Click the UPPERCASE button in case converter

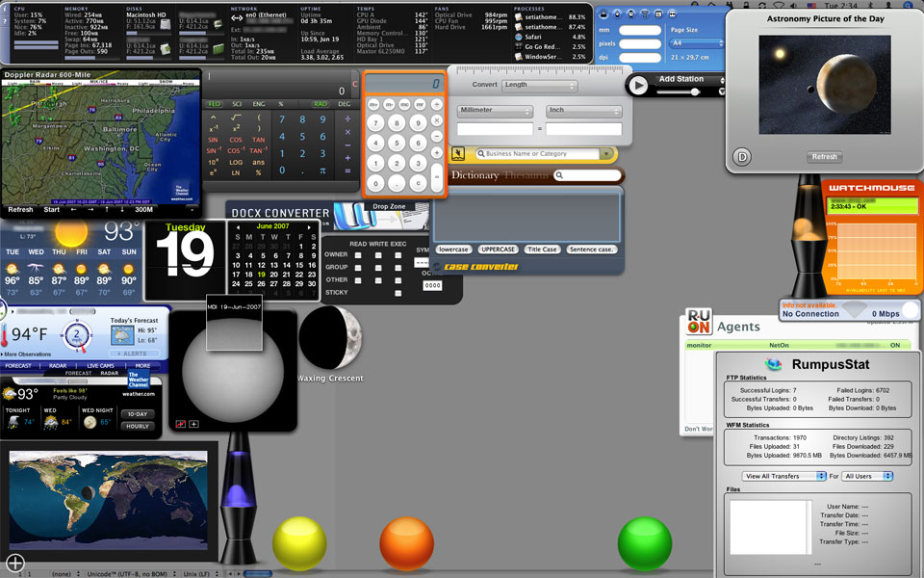pos(498,250)
